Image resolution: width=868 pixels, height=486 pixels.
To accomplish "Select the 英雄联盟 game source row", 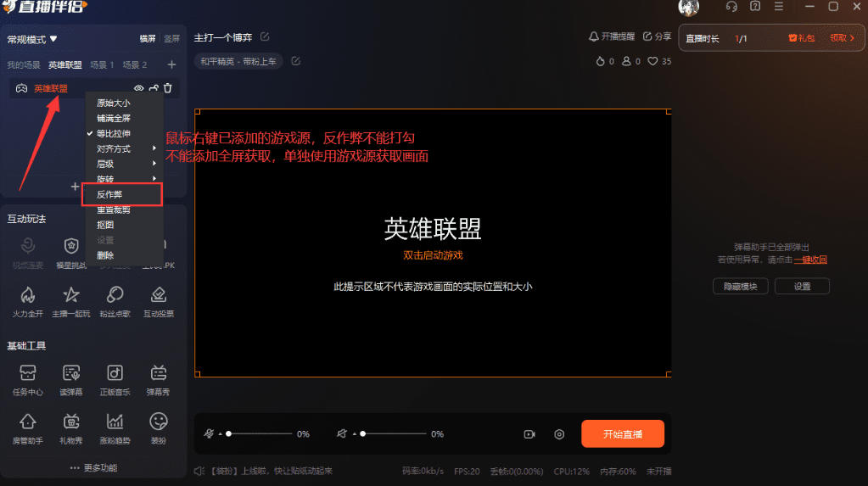I will coord(94,88).
